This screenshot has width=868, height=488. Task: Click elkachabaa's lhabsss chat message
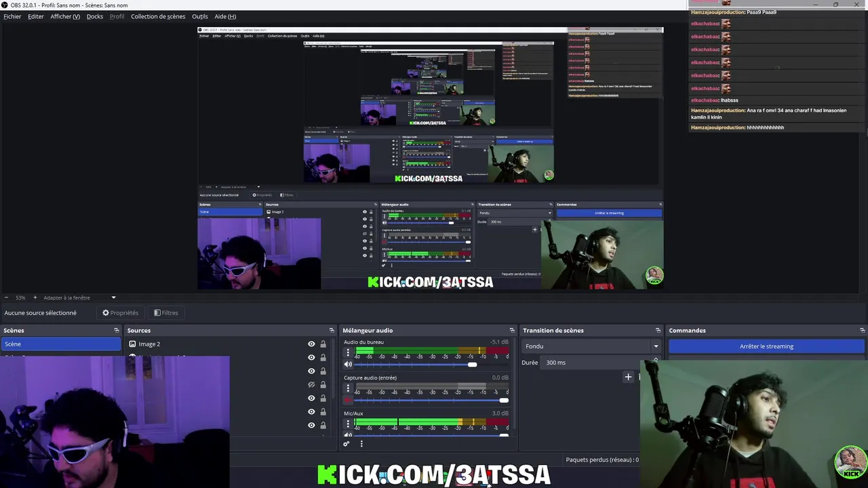pyautogui.click(x=714, y=100)
